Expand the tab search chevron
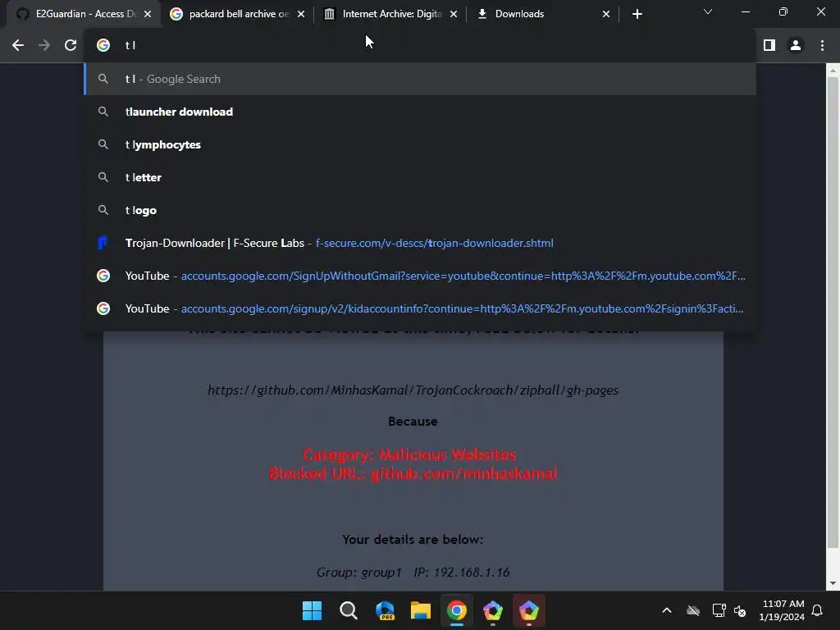Viewport: 840px width, 630px height. click(708, 11)
